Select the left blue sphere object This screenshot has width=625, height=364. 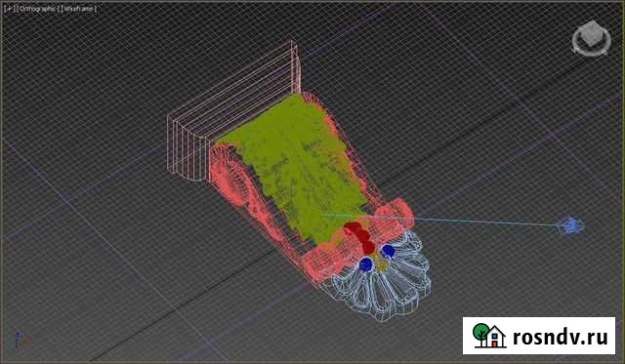point(366,264)
